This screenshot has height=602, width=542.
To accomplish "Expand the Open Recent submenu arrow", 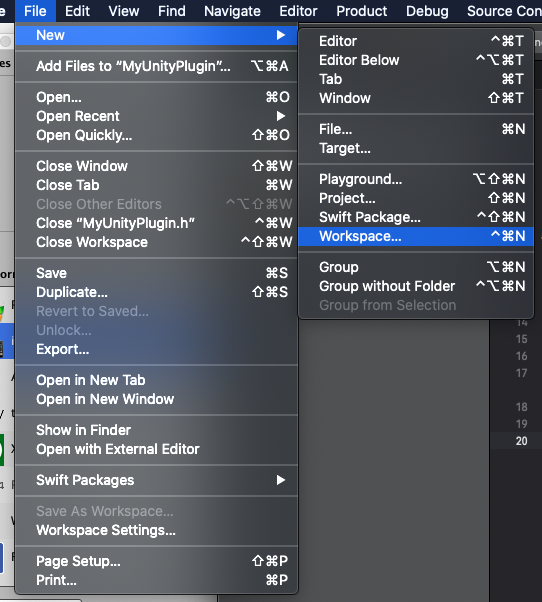I will (x=281, y=116).
